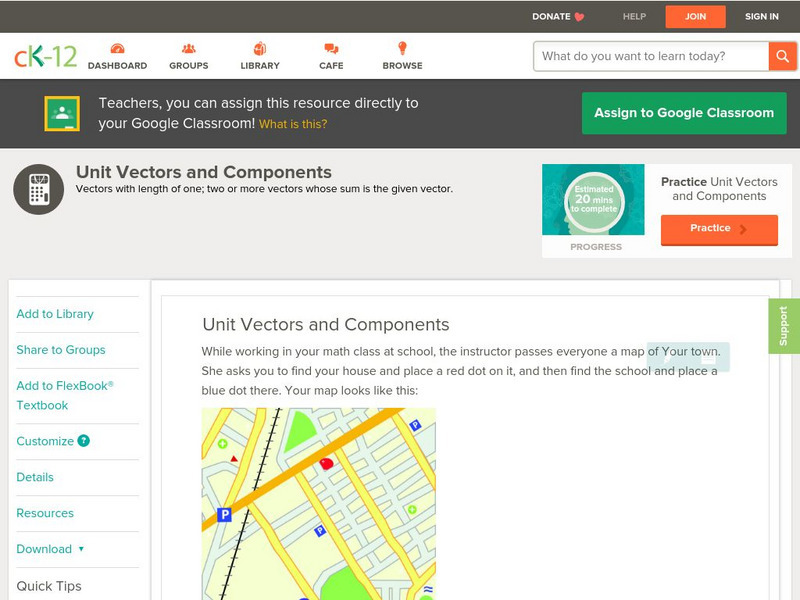Click the LIBRARY nav label
This screenshot has width=800, height=600.
[x=260, y=66]
